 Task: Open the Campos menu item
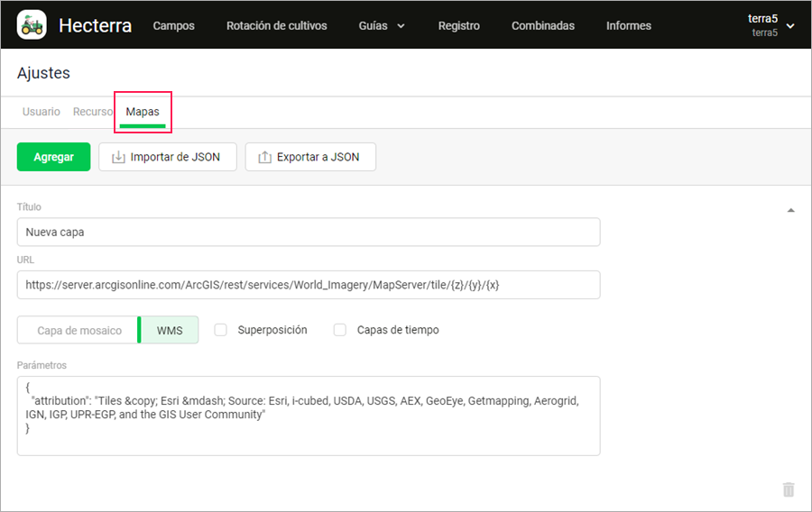174,25
